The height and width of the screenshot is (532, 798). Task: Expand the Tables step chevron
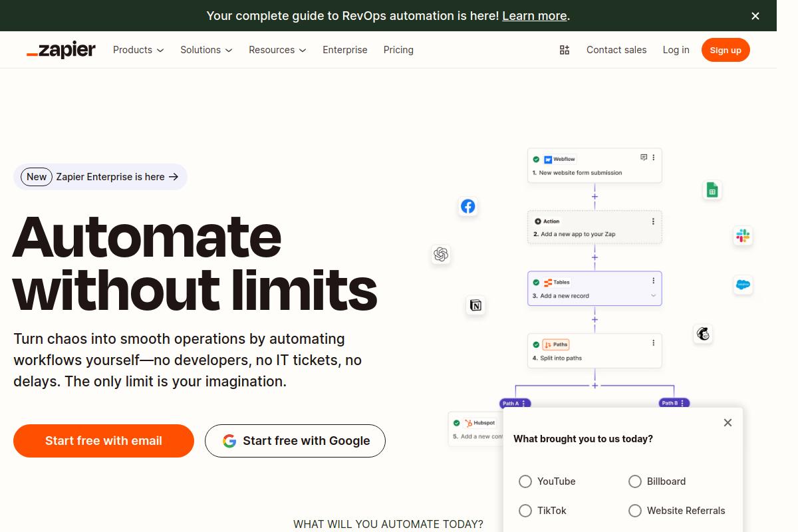point(654,296)
